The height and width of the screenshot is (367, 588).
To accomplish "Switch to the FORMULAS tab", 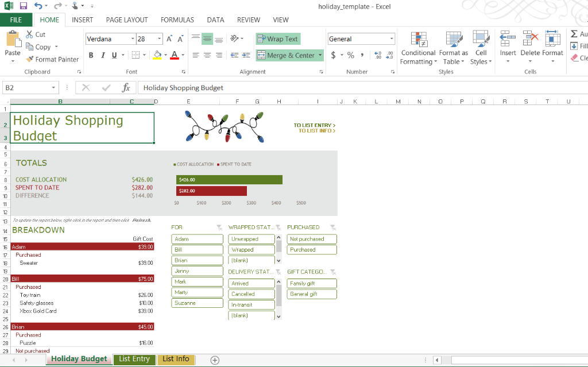I will coord(177,20).
